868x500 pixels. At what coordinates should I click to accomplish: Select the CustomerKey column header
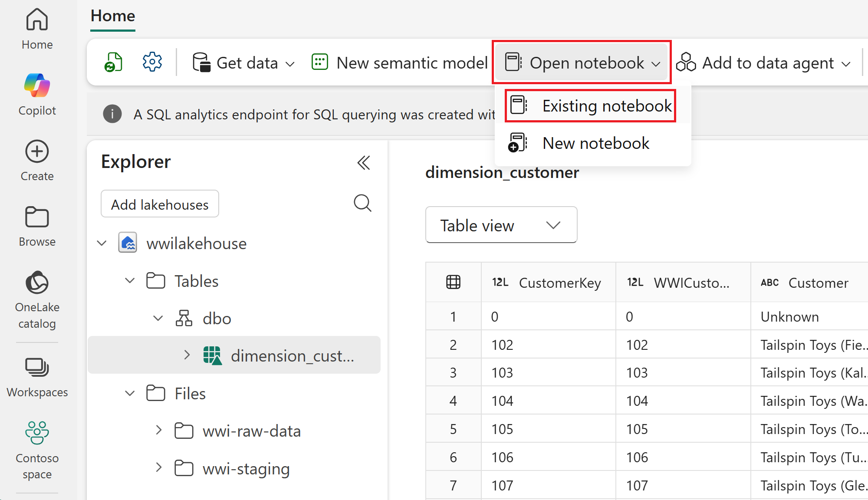tap(559, 283)
